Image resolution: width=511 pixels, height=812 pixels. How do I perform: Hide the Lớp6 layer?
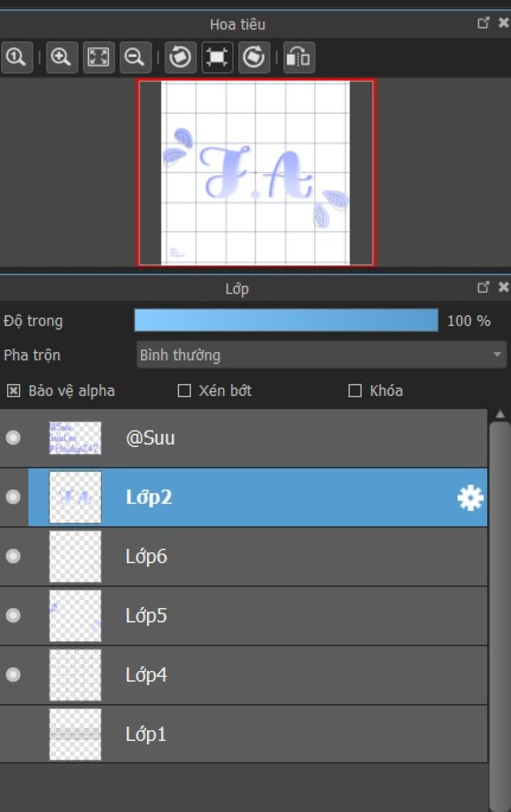pos(13,556)
